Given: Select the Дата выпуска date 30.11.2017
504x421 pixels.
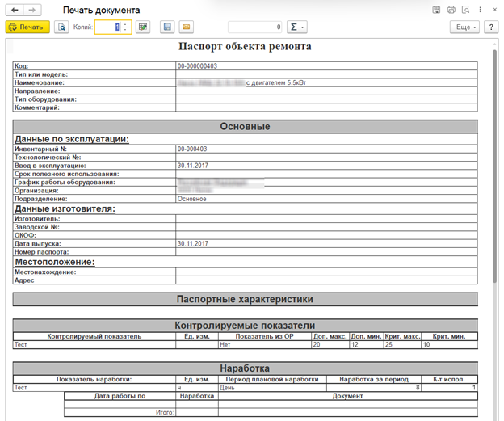Looking at the screenshot, I should 326,243.
